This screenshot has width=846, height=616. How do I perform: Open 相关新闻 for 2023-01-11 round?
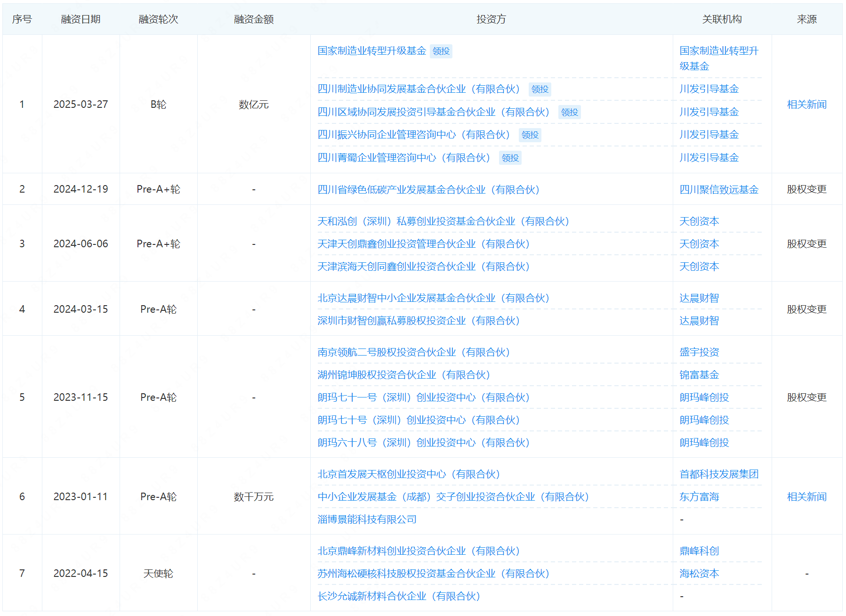click(807, 497)
